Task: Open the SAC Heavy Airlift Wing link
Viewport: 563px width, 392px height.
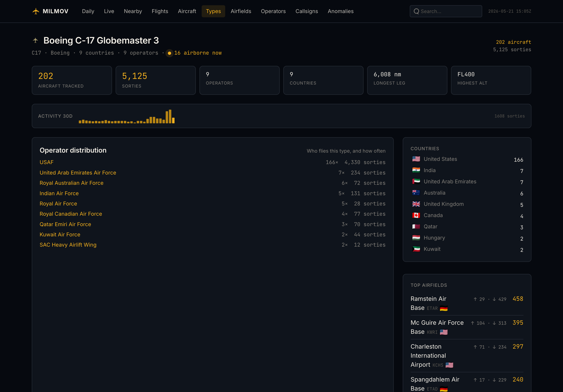Action: point(68,245)
